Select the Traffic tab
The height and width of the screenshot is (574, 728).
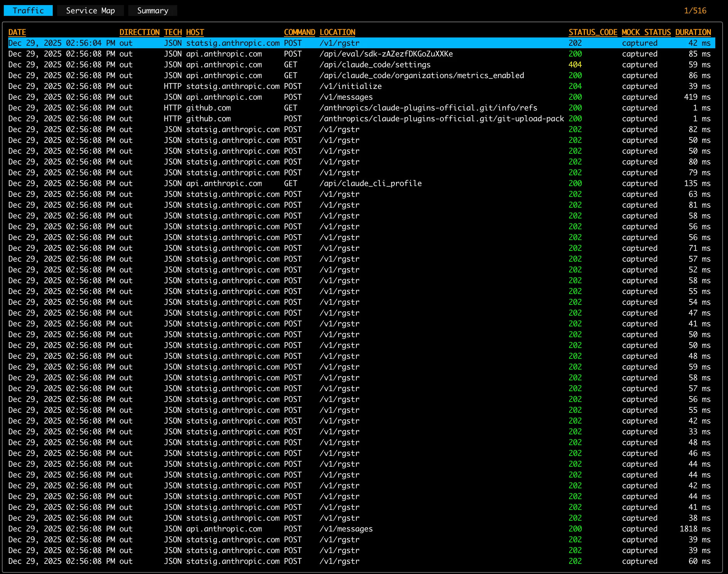pos(28,10)
